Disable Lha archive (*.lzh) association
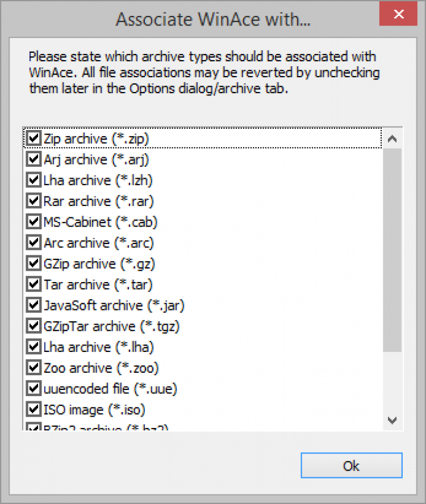426x504 pixels. (34, 180)
